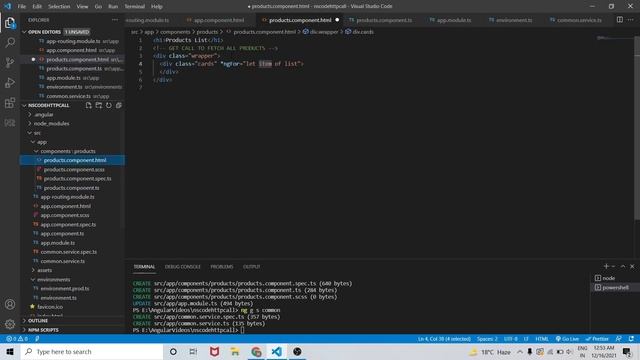Click the Type here to search box
640x360 pixels.
click(92, 351)
